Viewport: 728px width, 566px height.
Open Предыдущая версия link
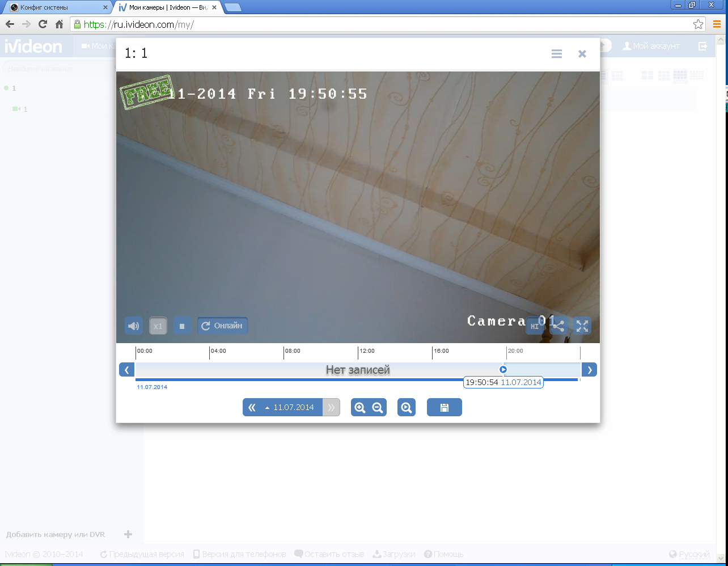[x=142, y=554]
